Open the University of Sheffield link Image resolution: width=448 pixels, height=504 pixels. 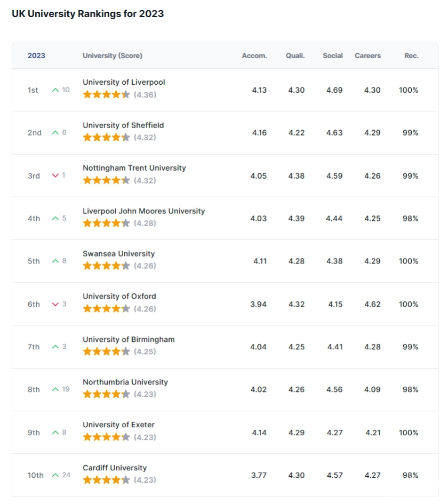123,125
